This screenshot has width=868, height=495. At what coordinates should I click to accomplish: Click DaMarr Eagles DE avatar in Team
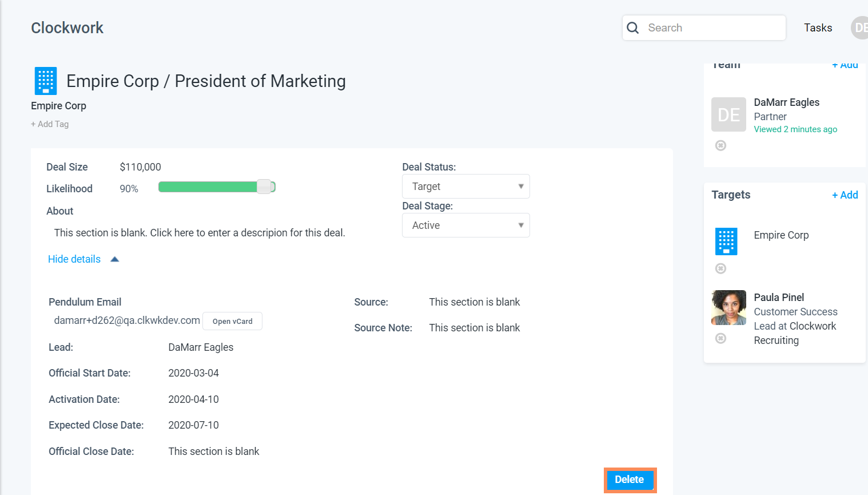(x=728, y=114)
